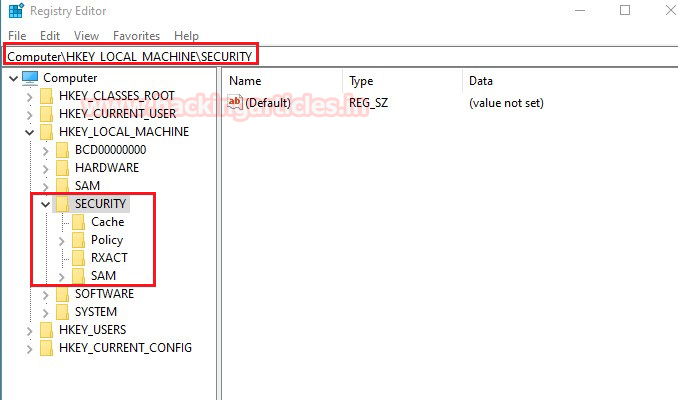The height and width of the screenshot is (400, 678).
Task: Click the Computer monitor icon
Action: coord(30,78)
